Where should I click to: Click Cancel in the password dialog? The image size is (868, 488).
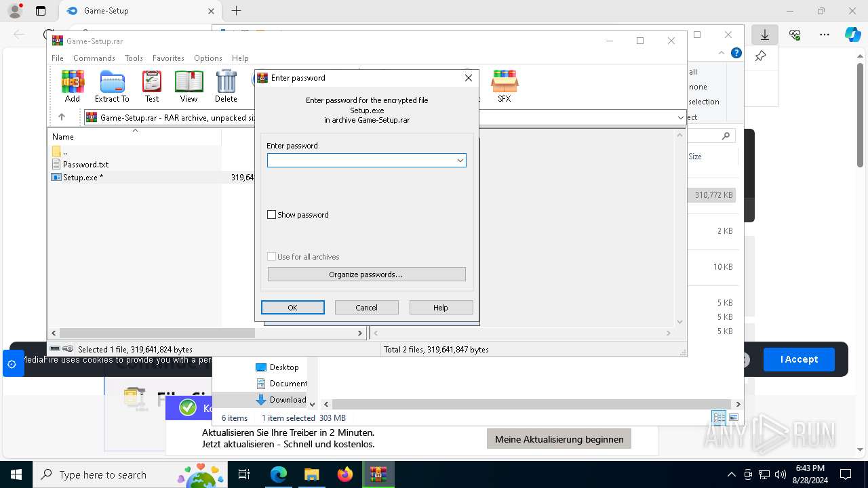367,308
